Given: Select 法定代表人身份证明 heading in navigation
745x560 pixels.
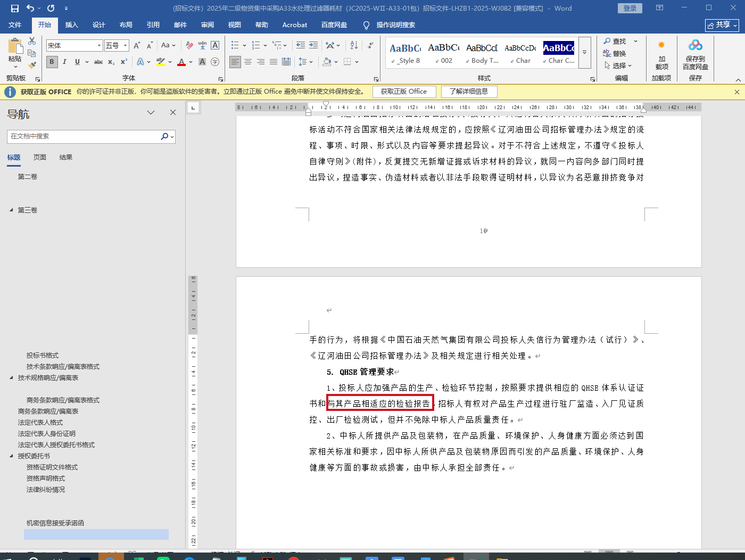Looking at the screenshot, I should point(47,434).
